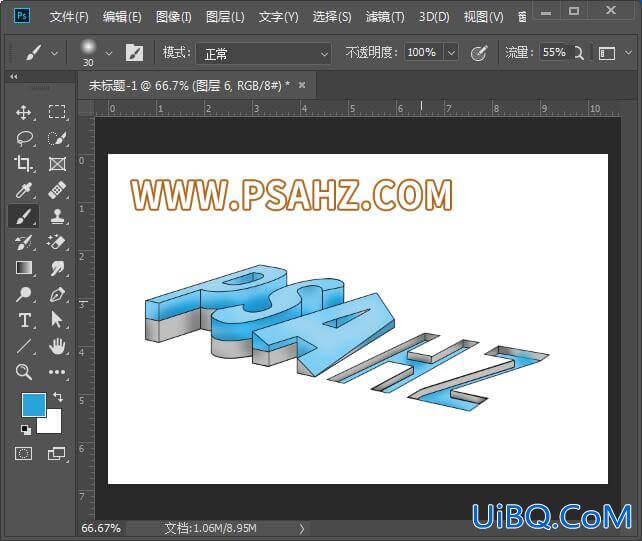Collapse the toolbox with double arrows

click(x=14, y=76)
